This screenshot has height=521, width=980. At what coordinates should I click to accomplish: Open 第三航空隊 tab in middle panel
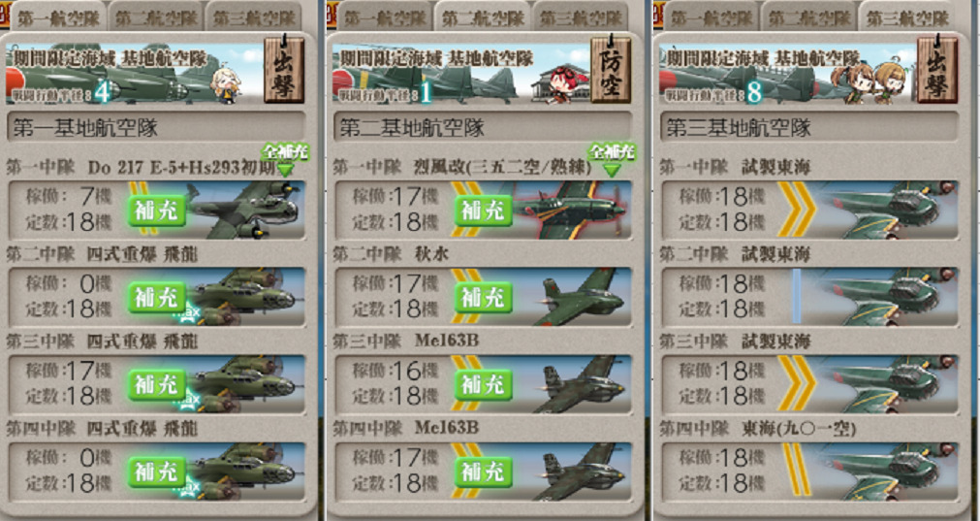[581, 16]
